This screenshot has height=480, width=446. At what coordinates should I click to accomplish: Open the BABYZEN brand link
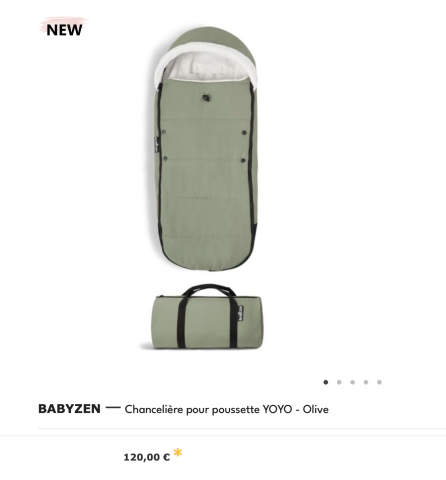coord(69,409)
